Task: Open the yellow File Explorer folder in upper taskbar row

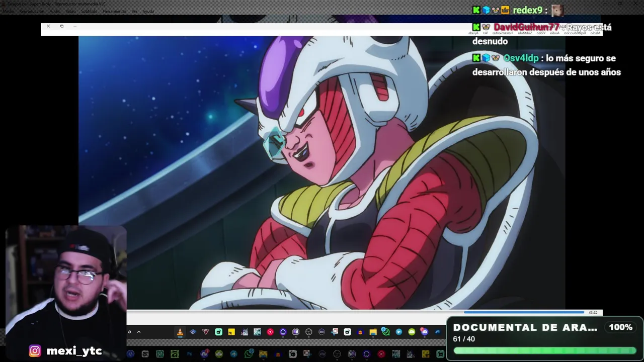Action: 373,332
